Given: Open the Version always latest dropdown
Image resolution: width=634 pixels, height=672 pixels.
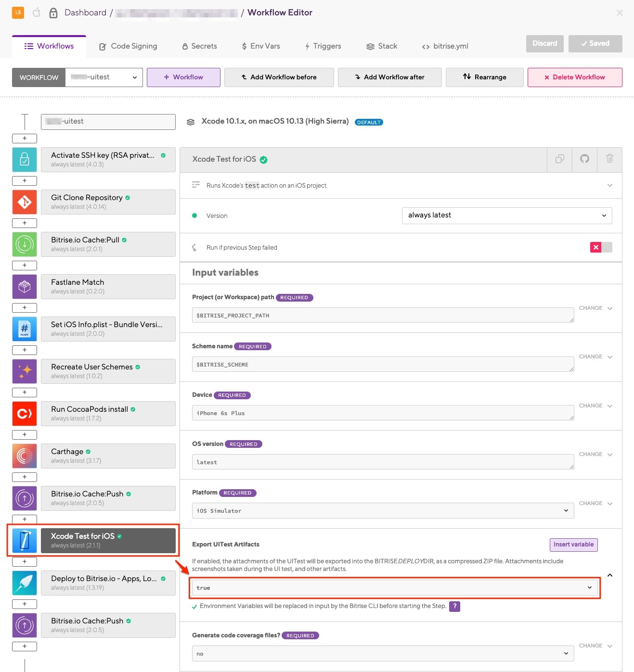Looking at the screenshot, I should pos(507,216).
